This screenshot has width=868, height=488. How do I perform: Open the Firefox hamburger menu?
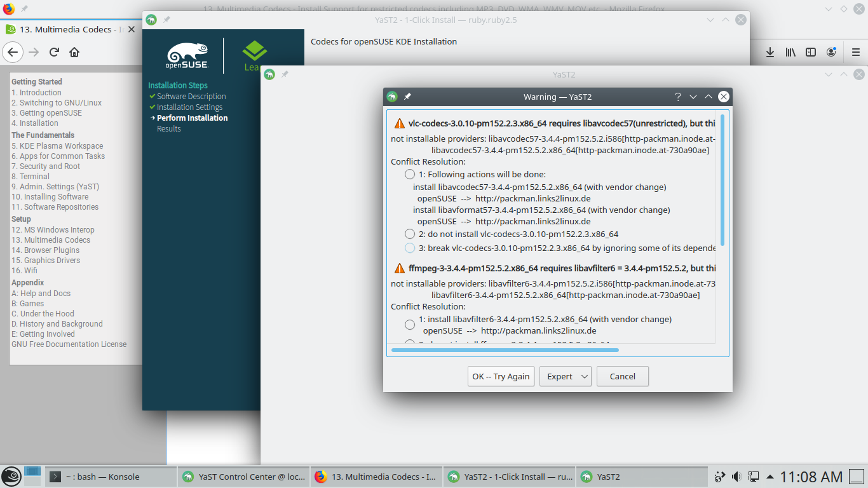[x=857, y=52]
